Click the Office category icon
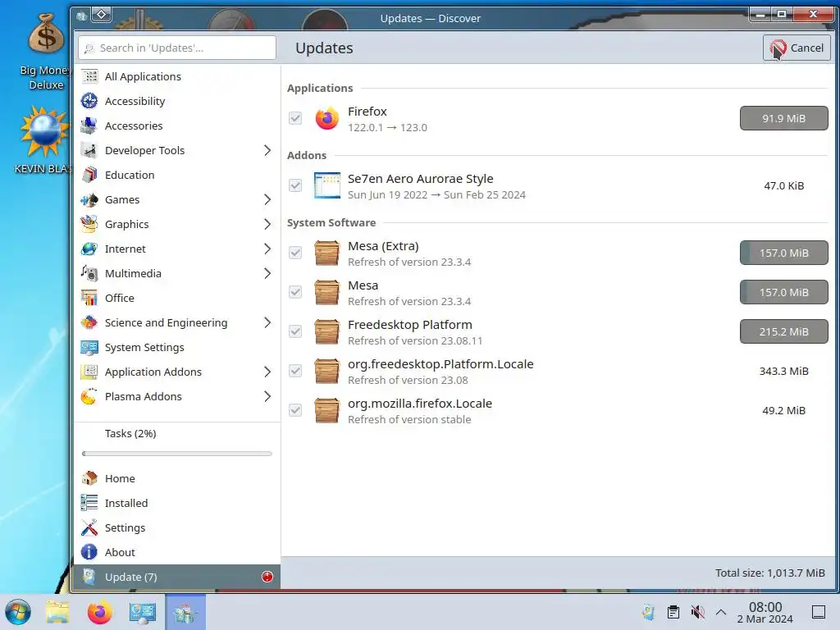 [x=89, y=298]
